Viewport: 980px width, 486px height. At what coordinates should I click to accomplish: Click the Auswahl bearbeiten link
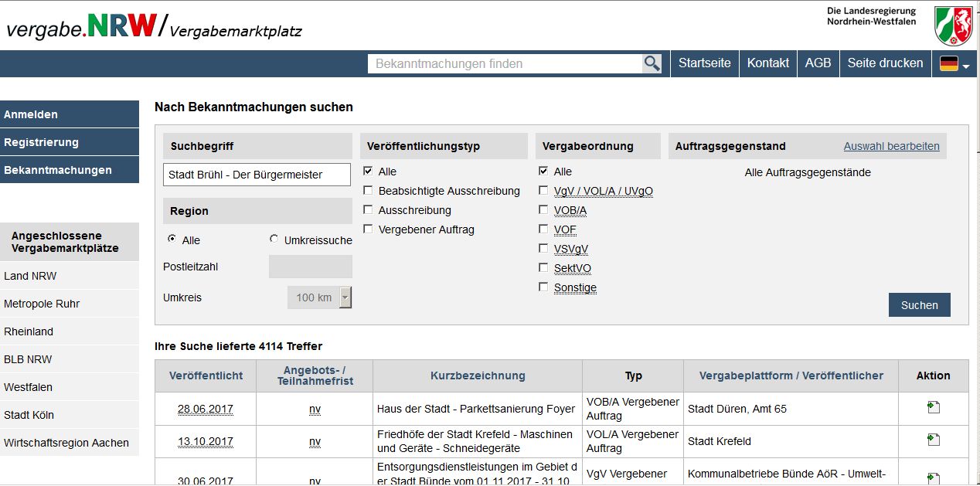pyautogui.click(x=891, y=146)
